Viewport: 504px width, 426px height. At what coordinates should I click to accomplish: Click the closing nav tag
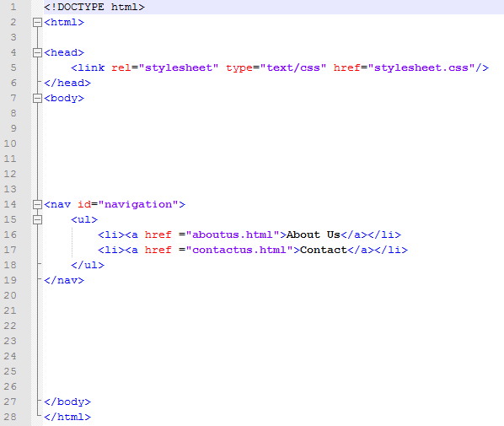[64, 280]
